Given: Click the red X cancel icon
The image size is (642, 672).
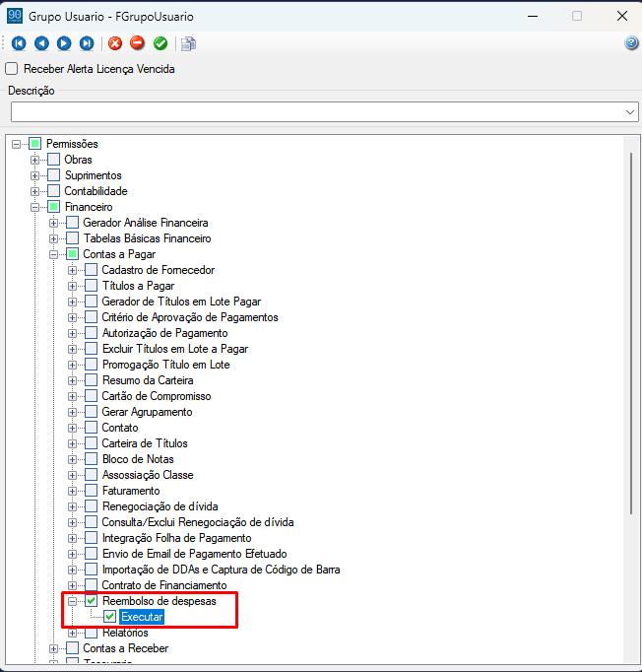Looking at the screenshot, I should pos(115,43).
